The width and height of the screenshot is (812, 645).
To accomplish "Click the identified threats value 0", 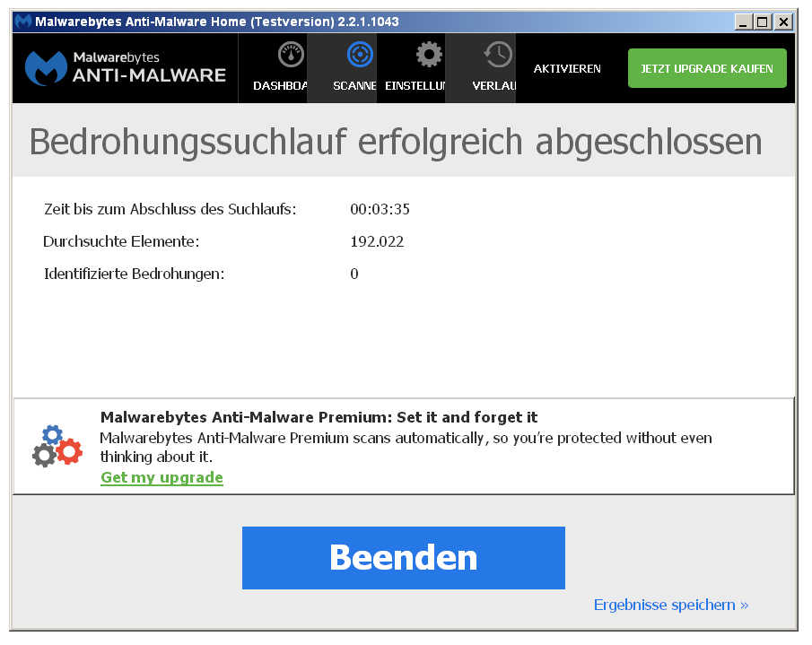I will [x=354, y=274].
